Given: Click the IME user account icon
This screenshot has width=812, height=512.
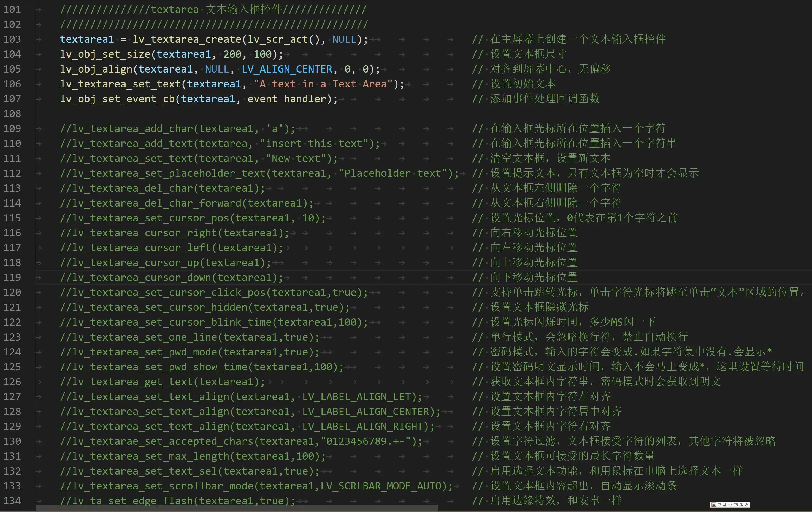Looking at the screenshot, I should [741, 505].
